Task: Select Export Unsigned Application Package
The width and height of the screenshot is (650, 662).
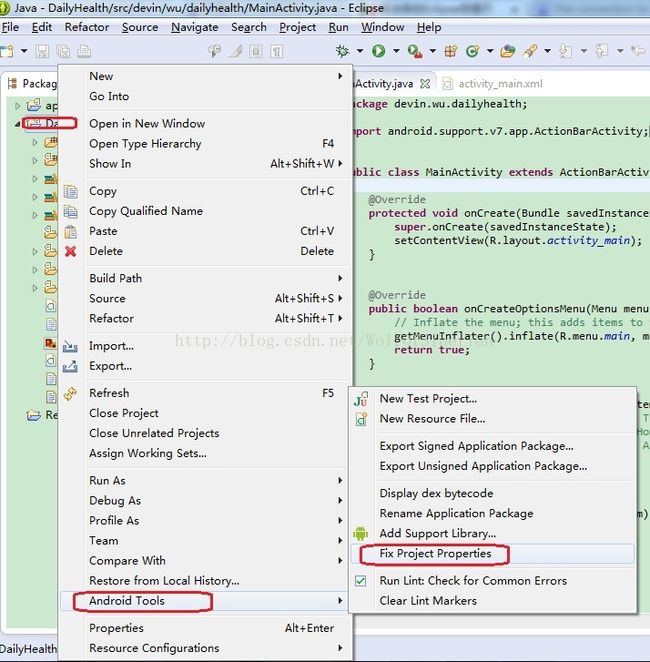Action: click(483, 466)
